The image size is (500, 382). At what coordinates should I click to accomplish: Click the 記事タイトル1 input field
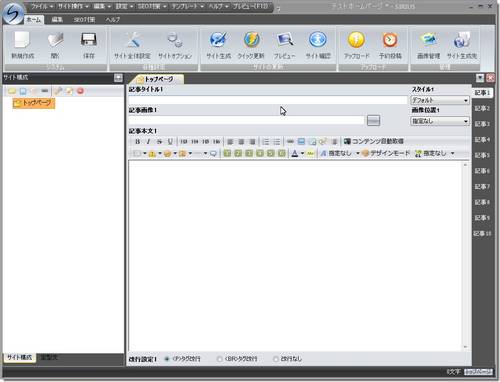click(x=268, y=100)
